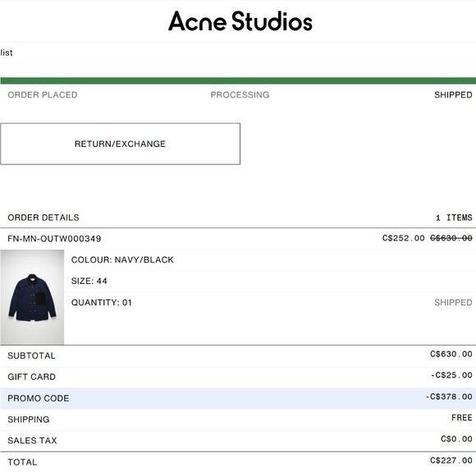Click the sale price C$252.00

pos(404,238)
